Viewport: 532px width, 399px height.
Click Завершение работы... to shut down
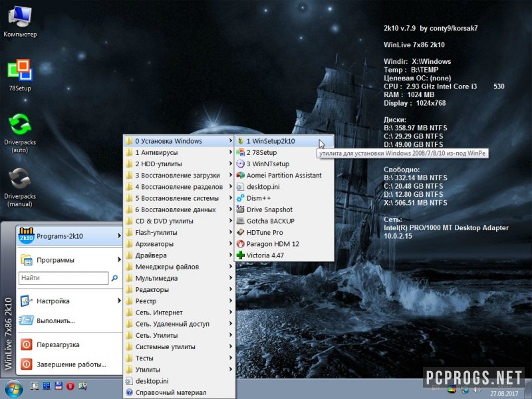(69, 364)
